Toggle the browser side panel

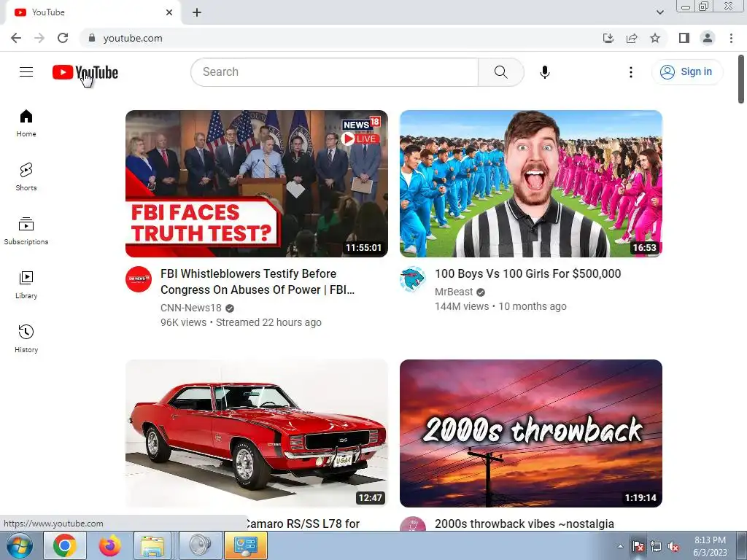tap(684, 38)
